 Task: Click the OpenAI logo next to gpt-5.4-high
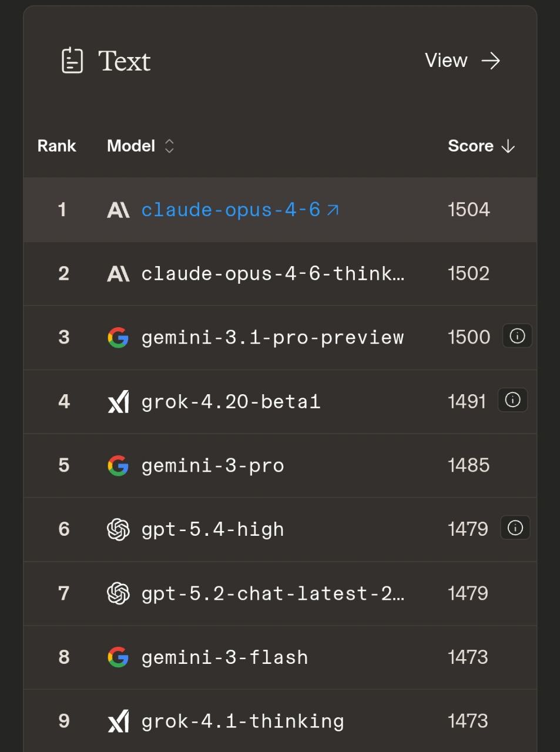tap(118, 529)
